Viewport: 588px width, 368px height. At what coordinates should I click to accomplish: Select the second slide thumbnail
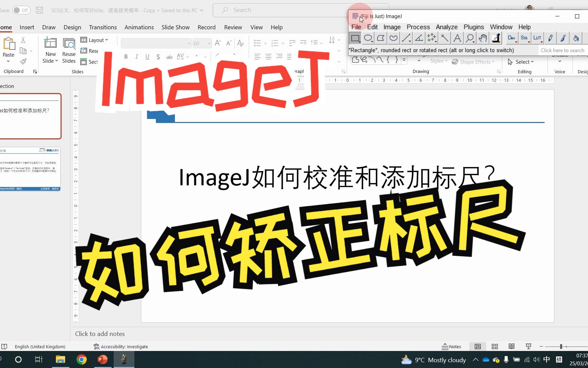click(30, 169)
